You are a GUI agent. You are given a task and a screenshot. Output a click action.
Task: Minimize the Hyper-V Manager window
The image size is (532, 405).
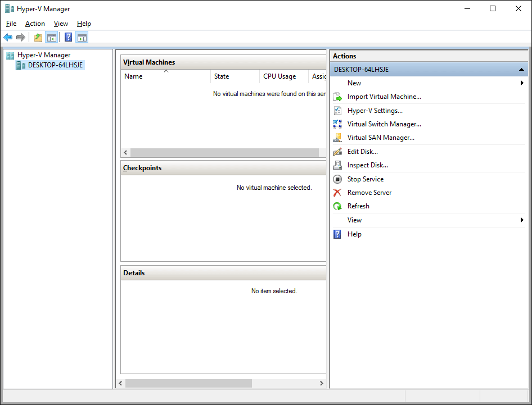point(467,8)
